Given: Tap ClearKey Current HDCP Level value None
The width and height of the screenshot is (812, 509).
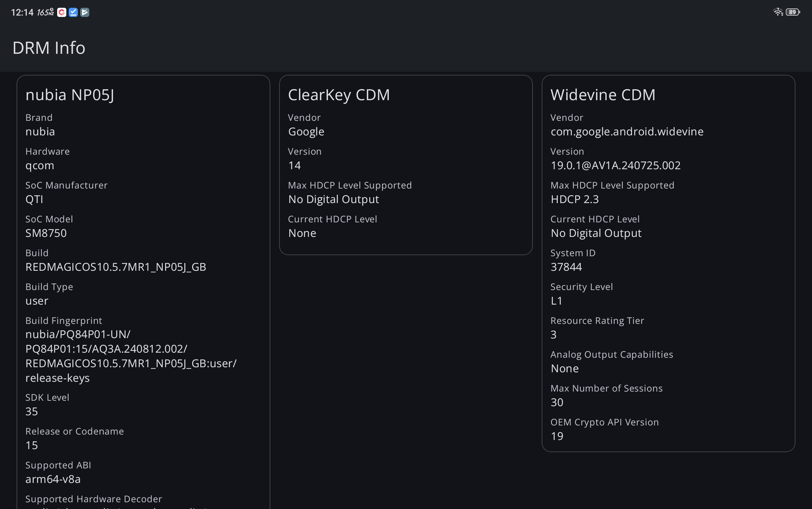Looking at the screenshot, I should [302, 233].
